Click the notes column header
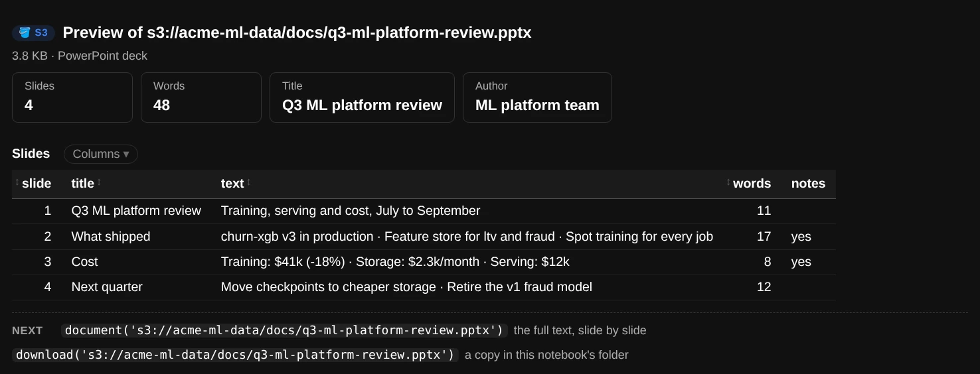This screenshot has width=980, height=374. pos(808,184)
